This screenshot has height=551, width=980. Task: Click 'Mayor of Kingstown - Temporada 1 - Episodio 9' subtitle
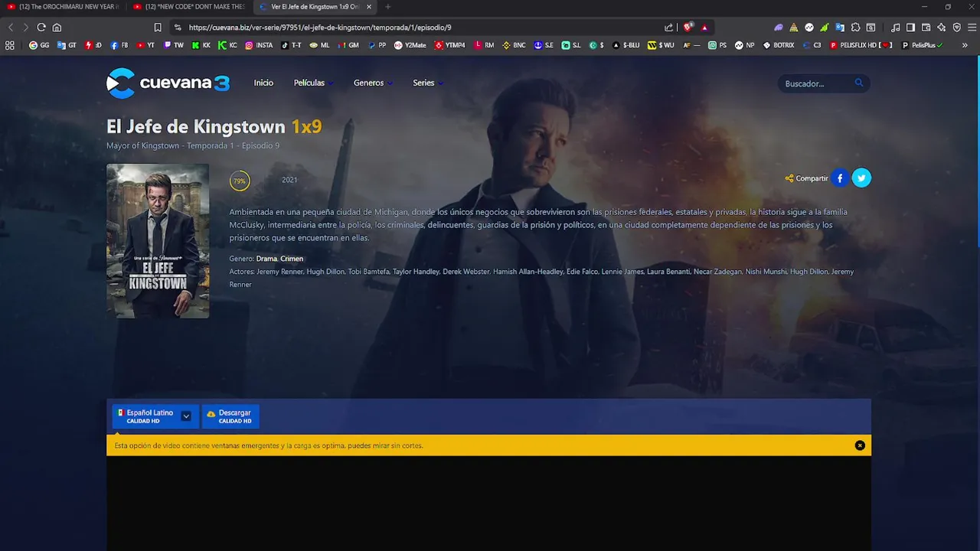click(193, 145)
